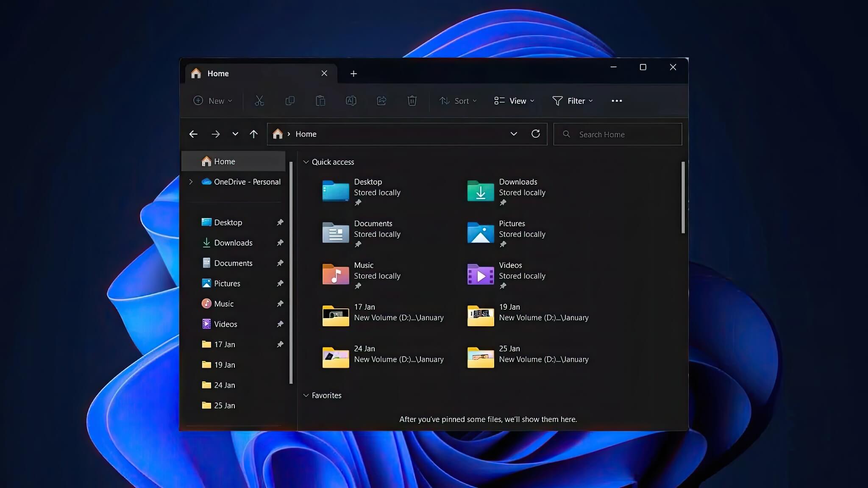Refresh the current folder view
Viewport: 868px width, 488px height.
tap(535, 134)
